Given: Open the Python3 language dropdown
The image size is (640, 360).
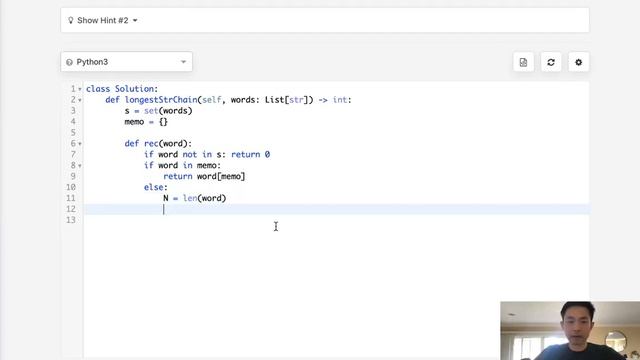Looking at the screenshot, I should click(x=127, y=62).
